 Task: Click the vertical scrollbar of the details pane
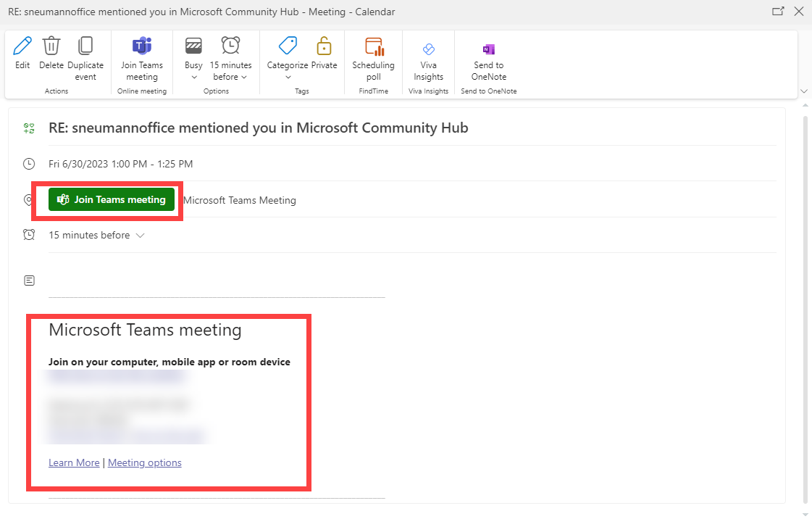805,308
